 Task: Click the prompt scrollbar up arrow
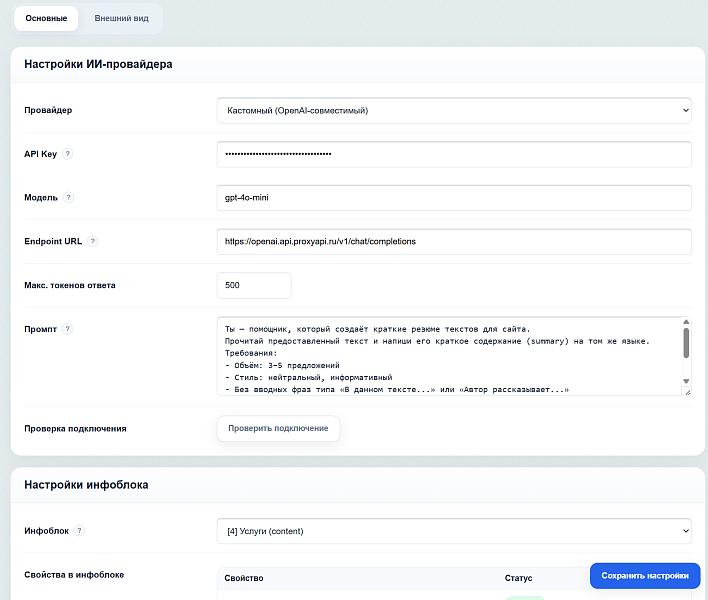coord(686,322)
